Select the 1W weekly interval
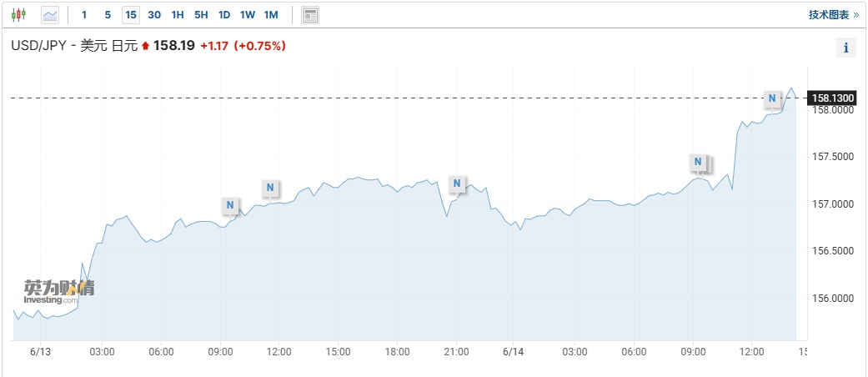This screenshot has height=377, width=868. click(x=248, y=15)
